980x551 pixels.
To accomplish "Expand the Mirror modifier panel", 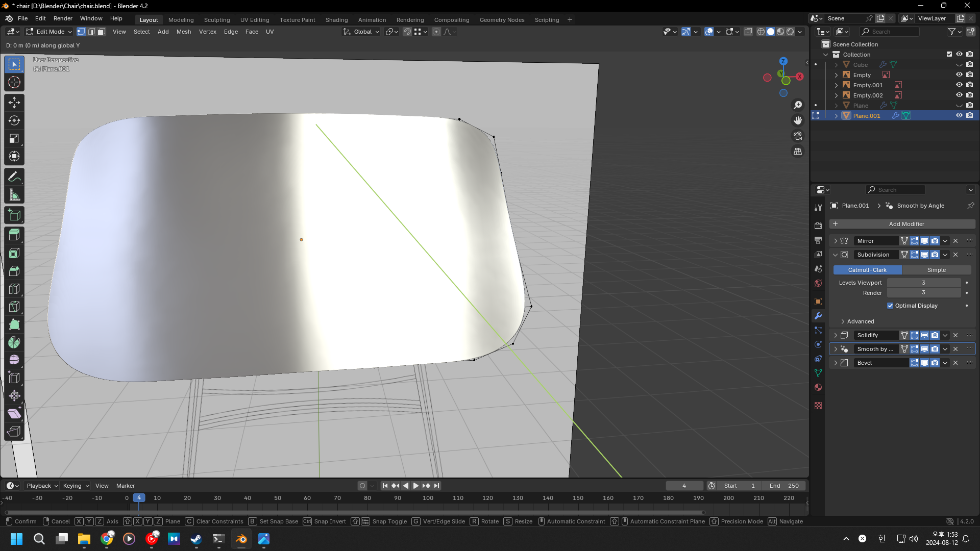I will (836, 241).
